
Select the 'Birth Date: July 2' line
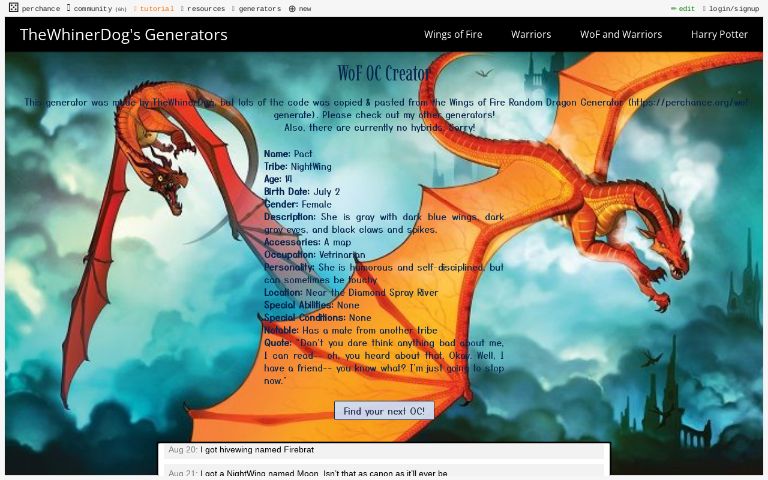(x=302, y=192)
